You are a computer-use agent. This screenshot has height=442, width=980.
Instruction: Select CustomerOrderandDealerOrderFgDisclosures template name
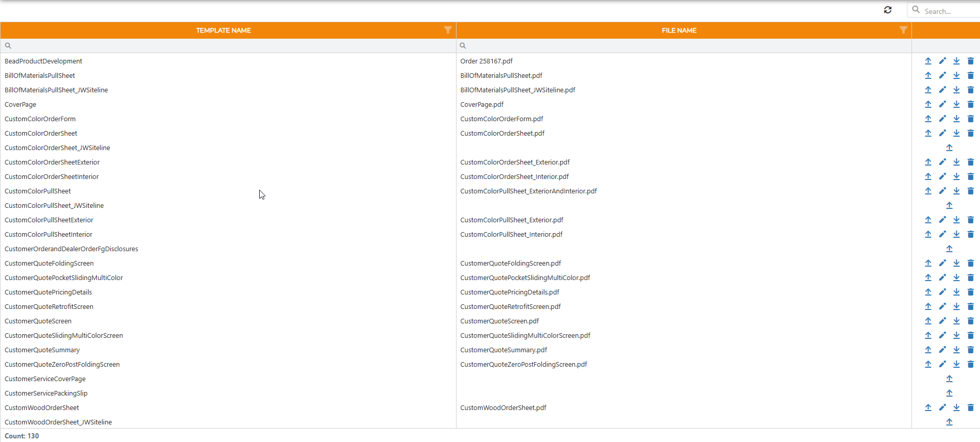(72, 249)
